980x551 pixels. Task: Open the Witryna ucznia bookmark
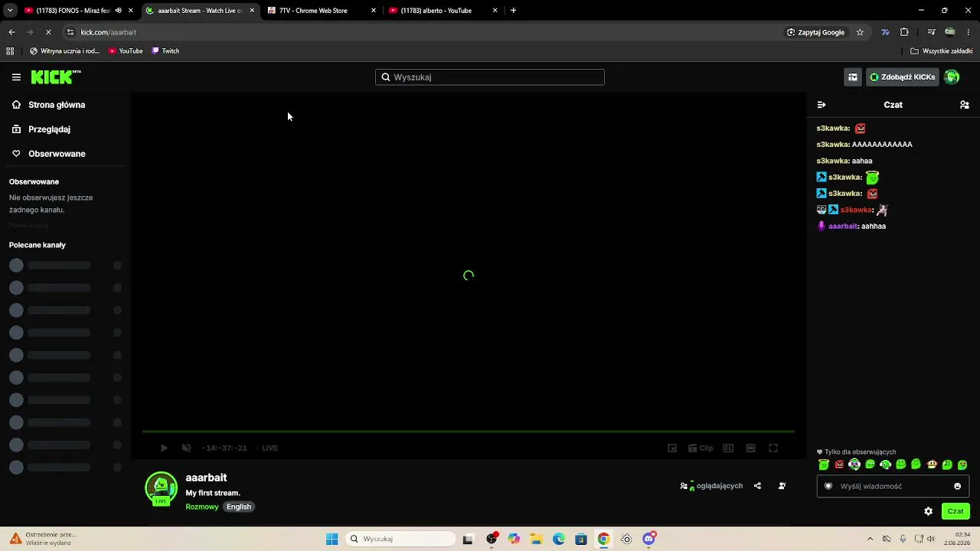64,51
